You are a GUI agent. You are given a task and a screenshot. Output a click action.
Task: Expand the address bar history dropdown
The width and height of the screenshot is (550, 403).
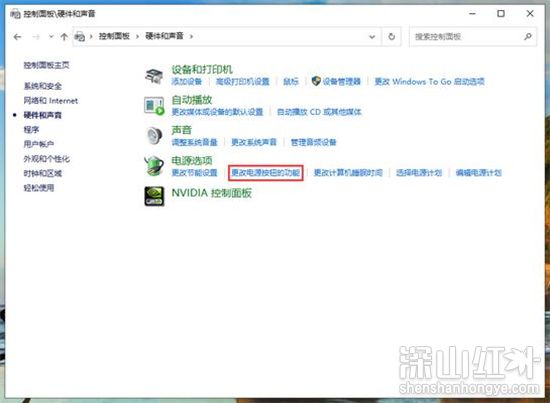tap(372, 36)
